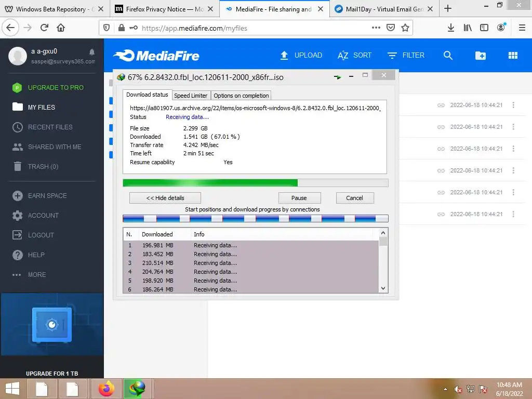
Task: Open Firefox hamburger menu
Action: click(x=522, y=28)
